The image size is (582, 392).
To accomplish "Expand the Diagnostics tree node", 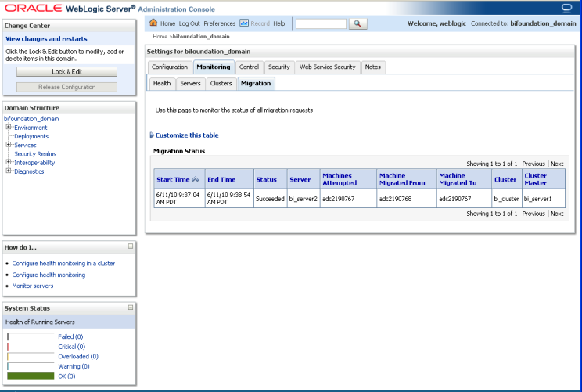I will coord(8,171).
